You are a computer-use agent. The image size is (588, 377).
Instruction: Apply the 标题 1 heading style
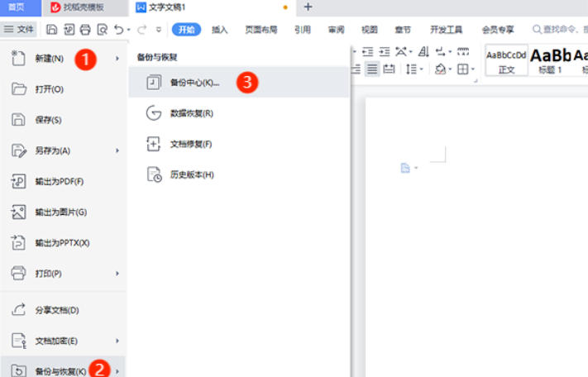[550, 60]
